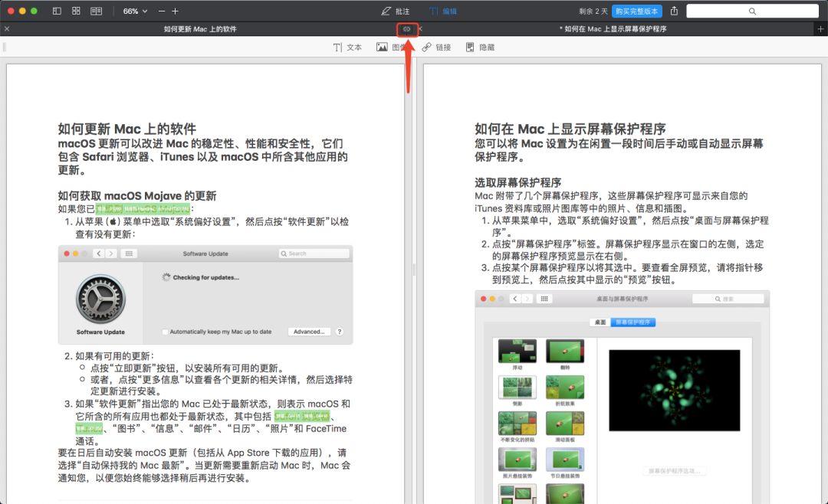This screenshot has width=828, height=504.
Task: Click grid icon in 桌面与屏幕保护程序 window
Action: tap(544, 299)
